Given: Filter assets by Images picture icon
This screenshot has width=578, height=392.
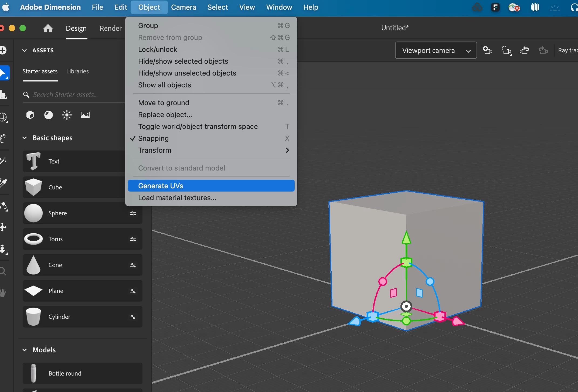Looking at the screenshot, I should tap(85, 115).
